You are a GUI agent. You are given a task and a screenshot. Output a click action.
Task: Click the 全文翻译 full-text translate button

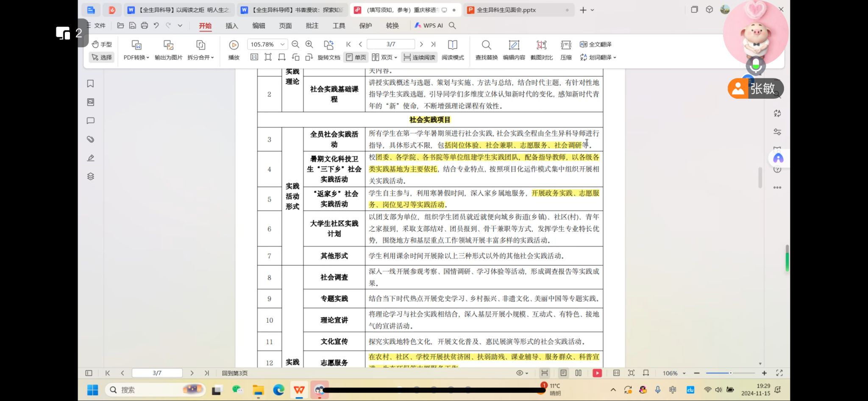(x=595, y=44)
